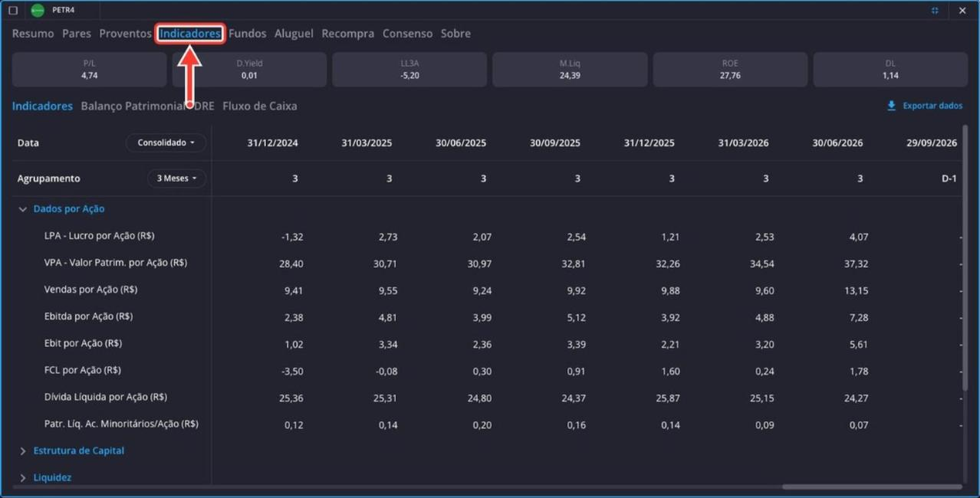This screenshot has width=980, height=498.
Task: Open the Sobre tab
Action: [x=455, y=34]
